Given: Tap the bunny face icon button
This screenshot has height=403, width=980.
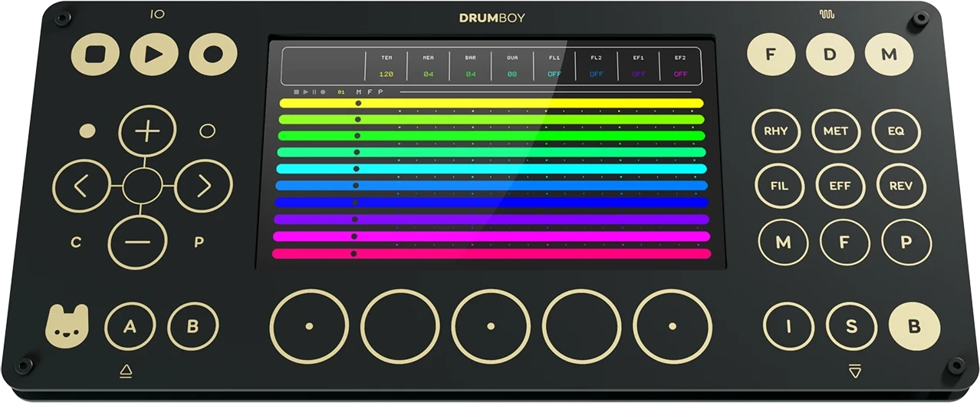Looking at the screenshot, I should click(67, 325).
